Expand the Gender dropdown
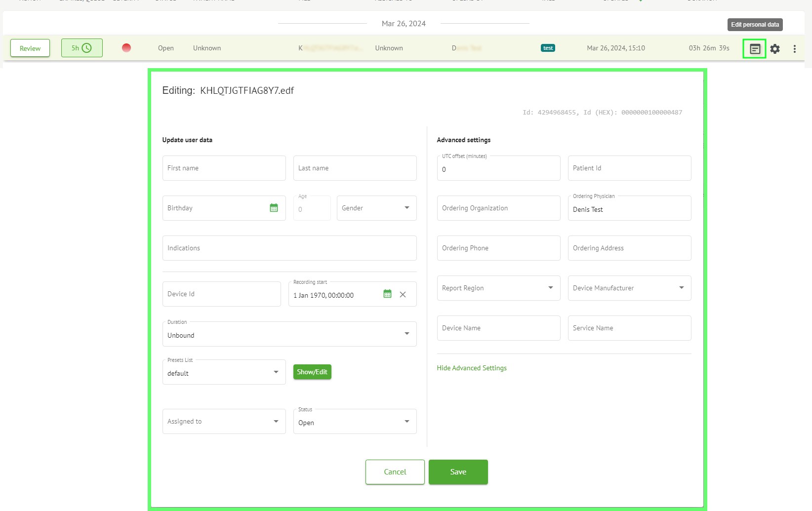This screenshot has width=812, height=511. tap(376, 208)
